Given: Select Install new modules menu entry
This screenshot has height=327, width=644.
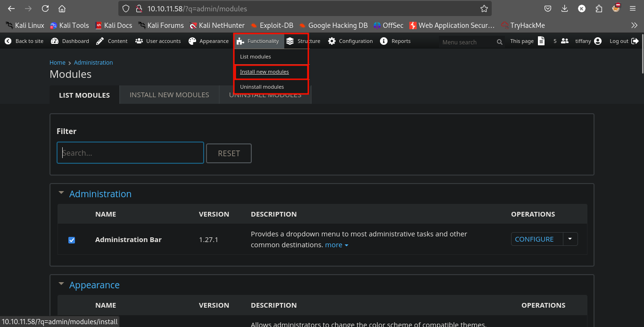Looking at the screenshot, I should pos(264,72).
